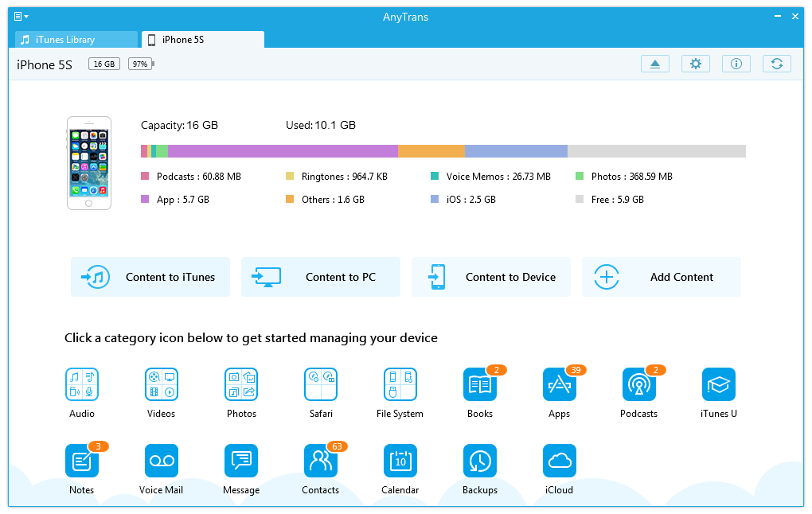Select the Videos category icon
The width and height of the screenshot is (812, 514).
(x=161, y=384)
